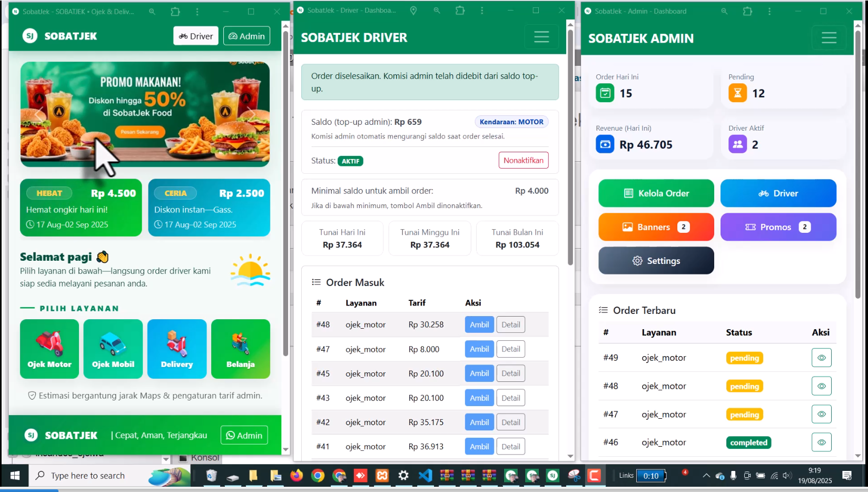The height and width of the screenshot is (492, 868).
Task: Open browser three-dot menu in customer window
Action: coord(197,11)
